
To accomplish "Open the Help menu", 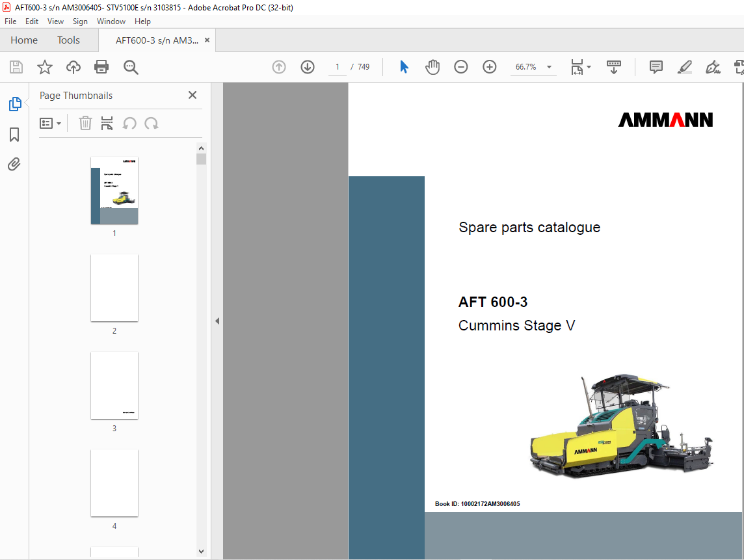I will (142, 21).
